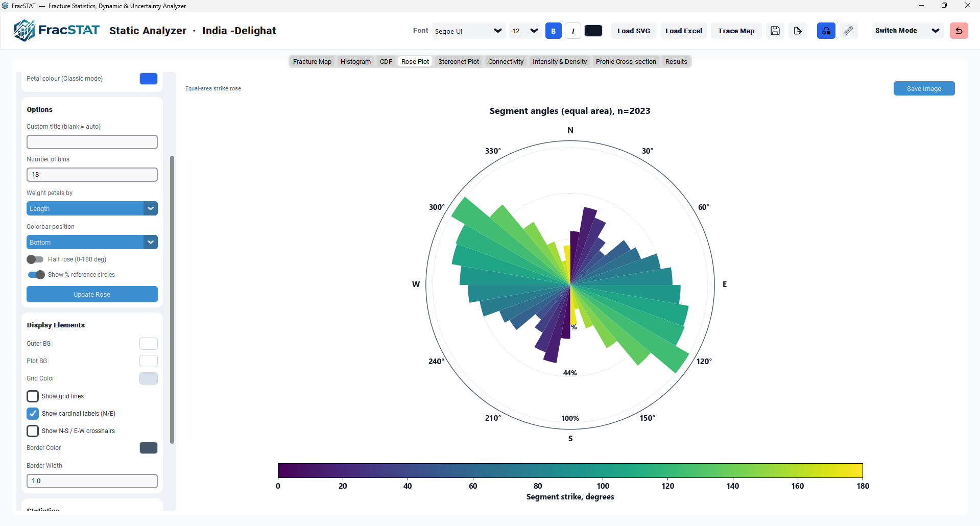Click the save (floppy disk) icon
Image resolution: width=980 pixels, height=526 pixels.
coord(775,31)
